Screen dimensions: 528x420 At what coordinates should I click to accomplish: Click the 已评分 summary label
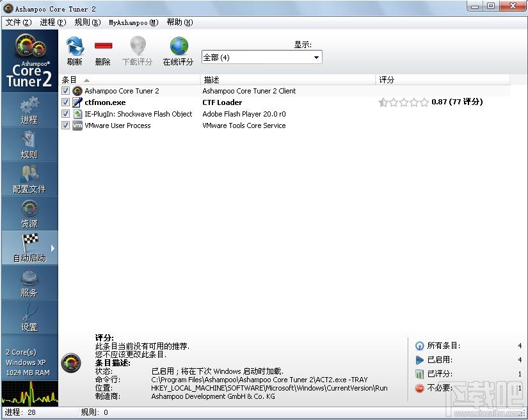tap(440, 374)
